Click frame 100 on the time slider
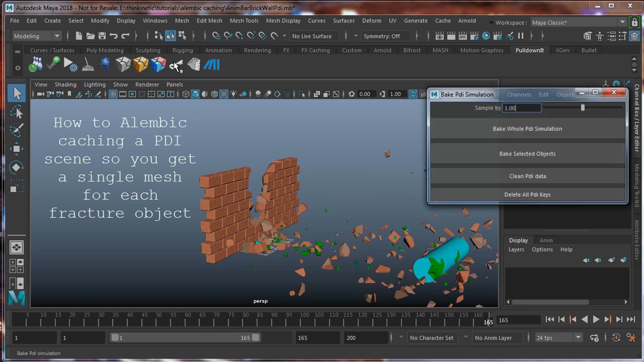Image resolution: width=644 pixels, height=362 pixels. [304, 319]
